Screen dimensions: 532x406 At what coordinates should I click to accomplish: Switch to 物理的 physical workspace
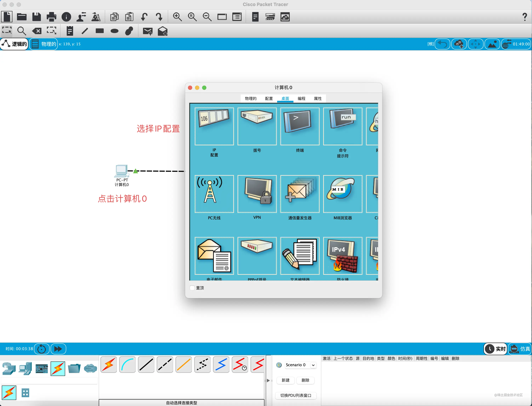pyautogui.click(x=44, y=44)
